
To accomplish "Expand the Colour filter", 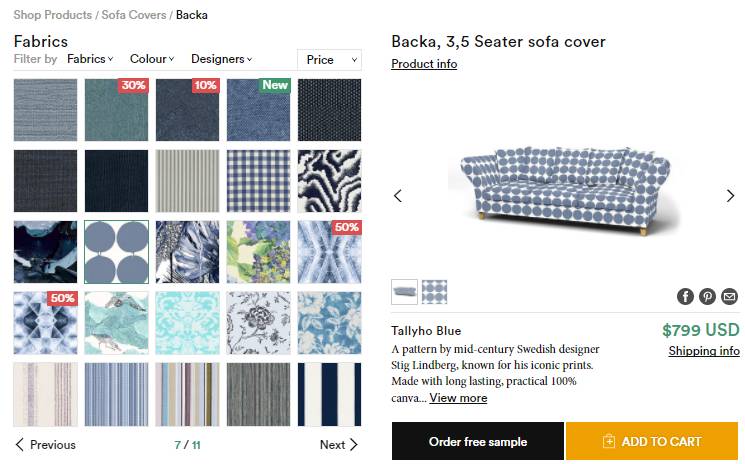I will click(152, 60).
